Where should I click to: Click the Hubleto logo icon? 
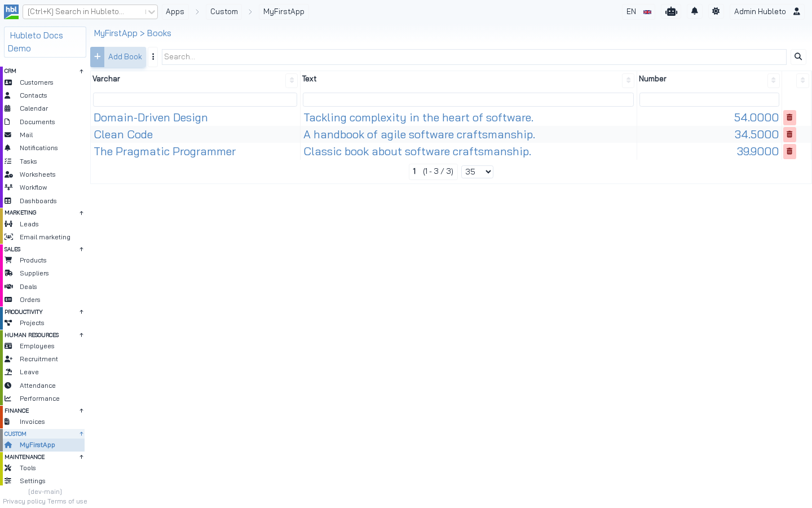11,11
